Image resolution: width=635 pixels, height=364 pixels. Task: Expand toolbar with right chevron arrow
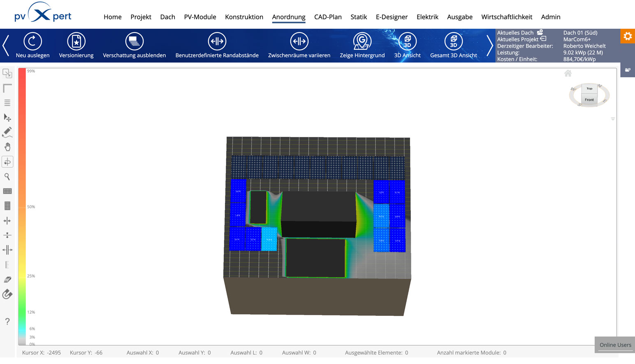coord(489,45)
